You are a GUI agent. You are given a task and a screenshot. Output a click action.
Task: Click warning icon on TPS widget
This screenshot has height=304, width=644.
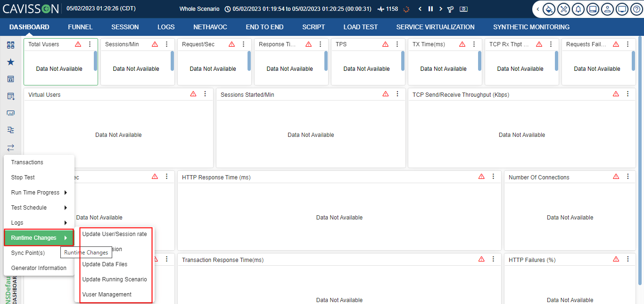(385, 44)
